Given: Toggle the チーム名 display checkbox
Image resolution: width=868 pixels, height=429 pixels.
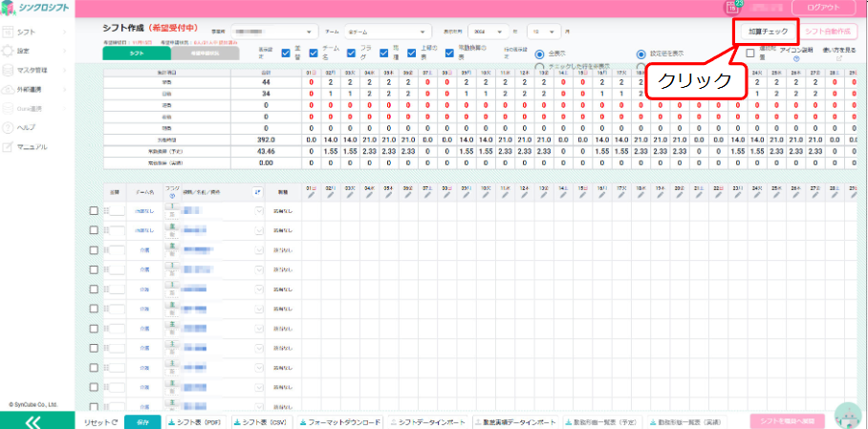Looking at the screenshot, I should [x=314, y=54].
